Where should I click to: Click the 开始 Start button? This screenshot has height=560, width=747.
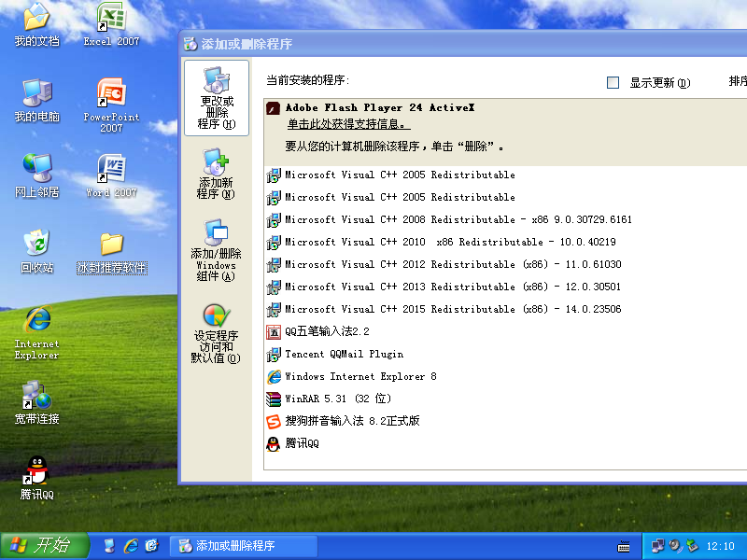[45, 546]
